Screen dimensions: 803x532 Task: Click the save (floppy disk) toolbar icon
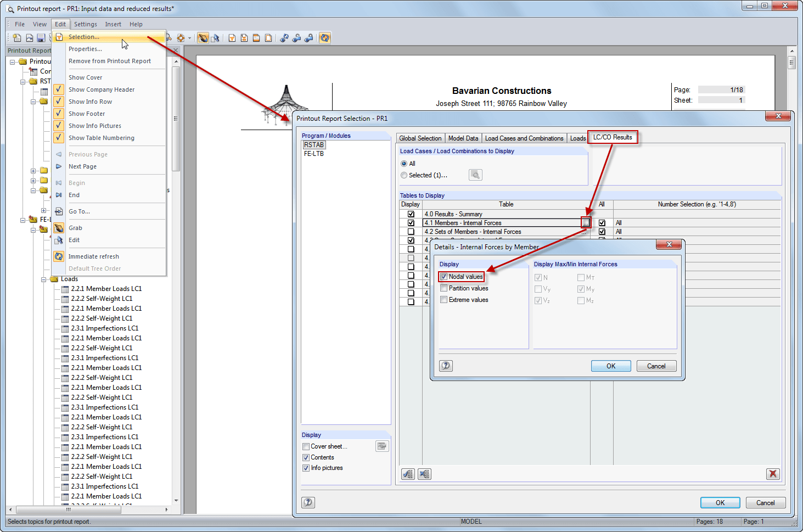[x=41, y=38]
